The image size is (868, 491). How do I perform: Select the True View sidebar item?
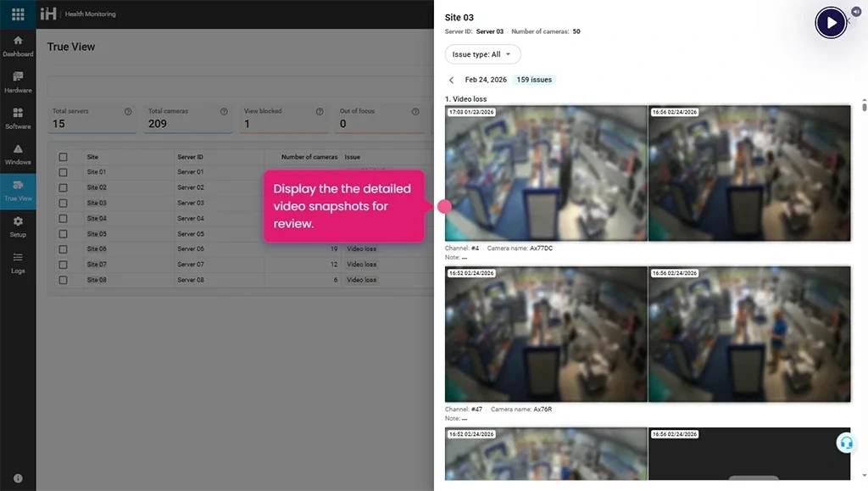coord(18,191)
